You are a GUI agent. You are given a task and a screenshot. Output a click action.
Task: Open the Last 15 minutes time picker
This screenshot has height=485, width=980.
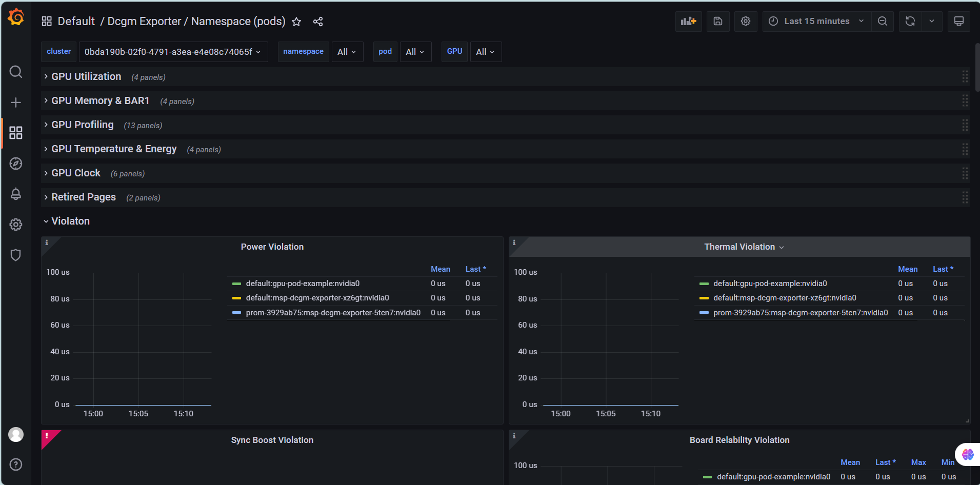[816, 22]
